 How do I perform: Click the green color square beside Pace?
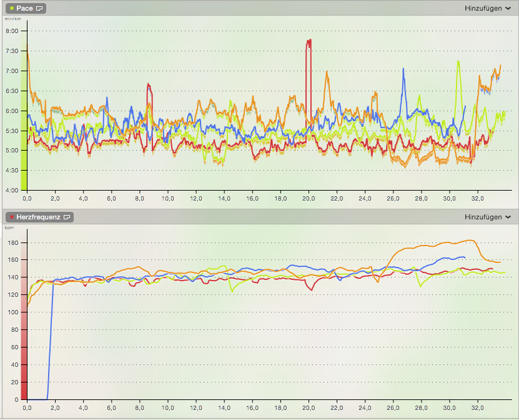pos(12,8)
